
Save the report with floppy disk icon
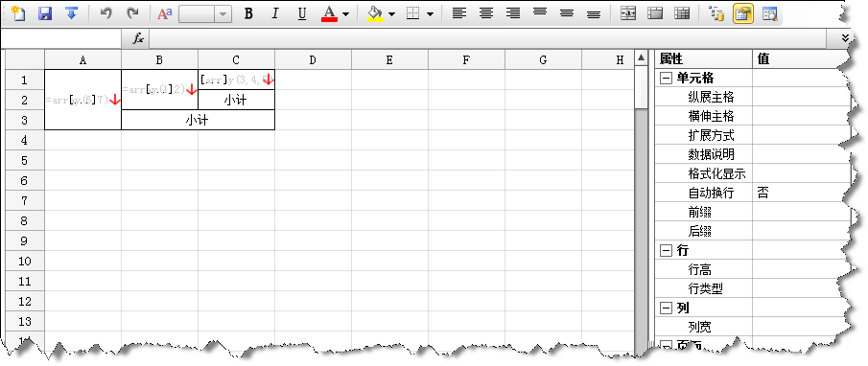(x=45, y=13)
